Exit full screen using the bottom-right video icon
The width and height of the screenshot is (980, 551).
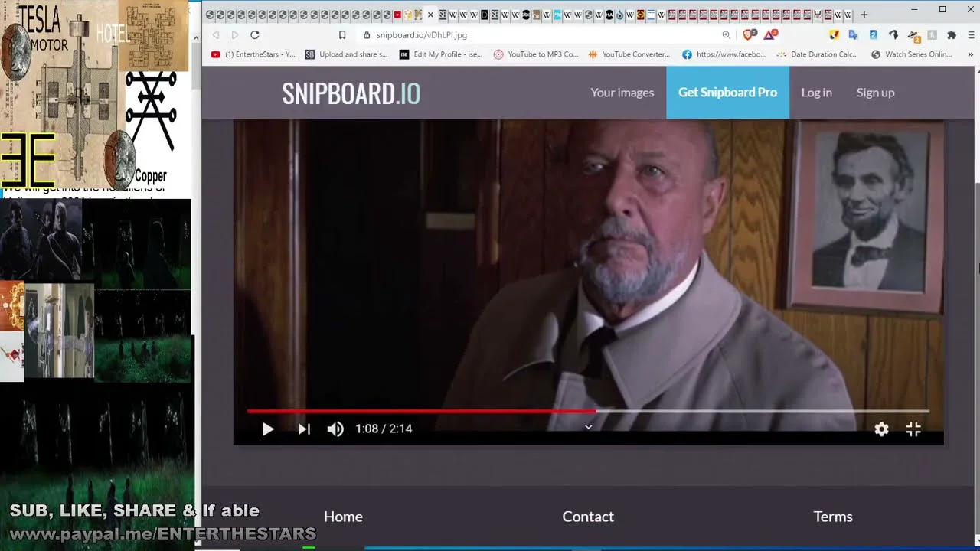tap(913, 429)
